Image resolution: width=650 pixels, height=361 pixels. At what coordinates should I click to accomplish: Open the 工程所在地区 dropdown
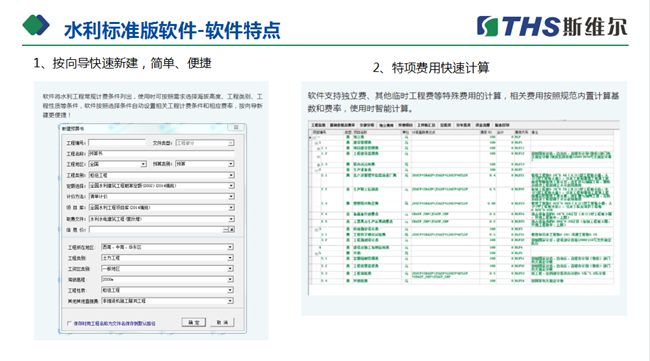[230, 247]
